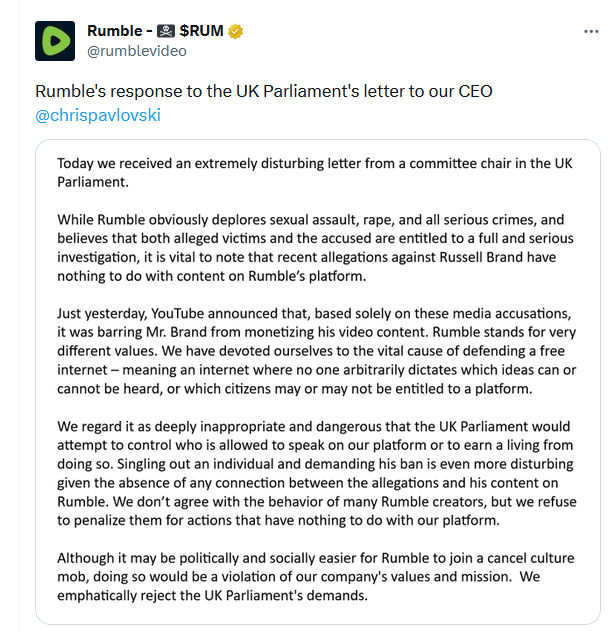Open the attached statement image
610x632 pixels.
(x=318, y=382)
